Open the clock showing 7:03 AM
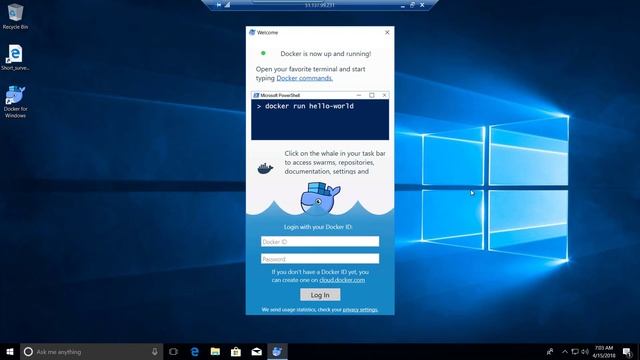 pos(604,351)
